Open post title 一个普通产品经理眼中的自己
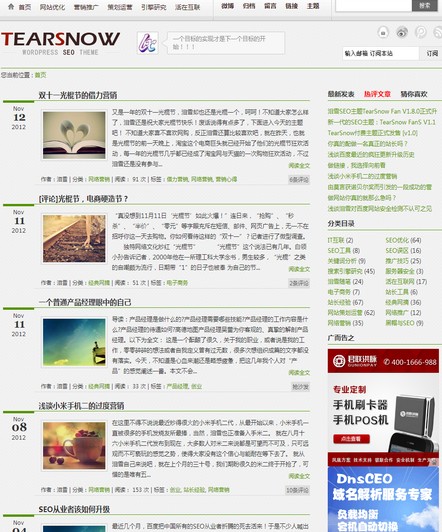 (85, 302)
